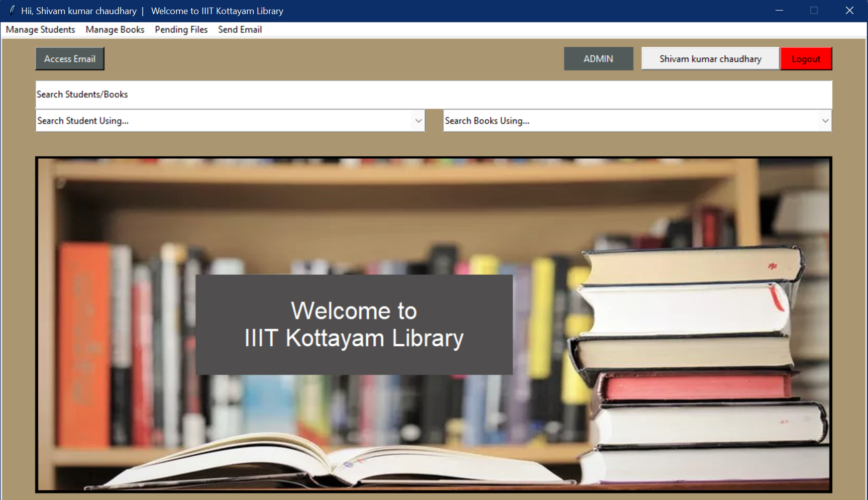This screenshot has width=868, height=500.
Task: Click the books search dropdown chevron arrow
Action: (x=825, y=121)
